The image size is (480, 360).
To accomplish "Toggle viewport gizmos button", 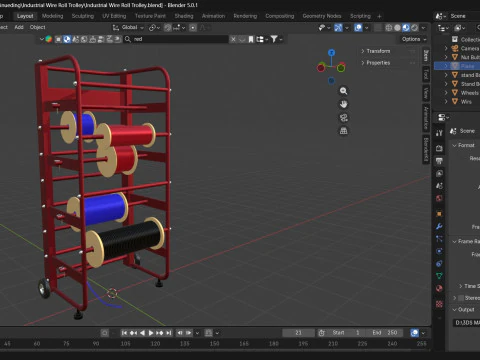I will 338,28.
